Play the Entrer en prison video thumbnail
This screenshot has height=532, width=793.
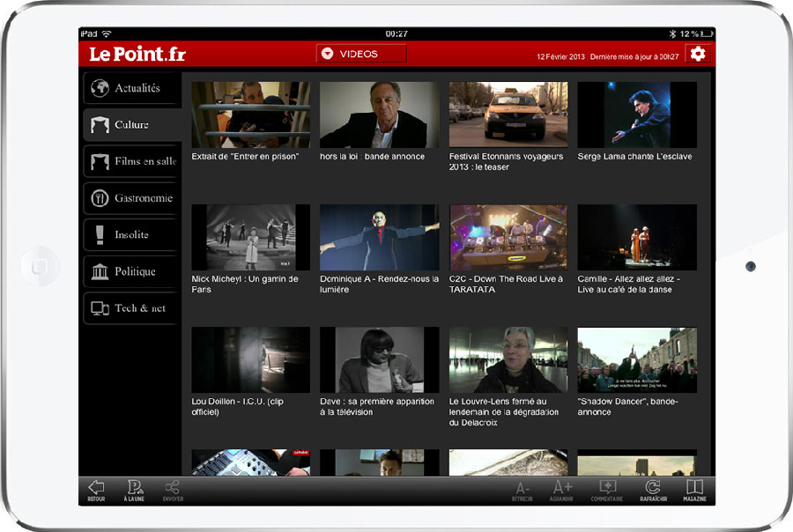click(251, 115)
